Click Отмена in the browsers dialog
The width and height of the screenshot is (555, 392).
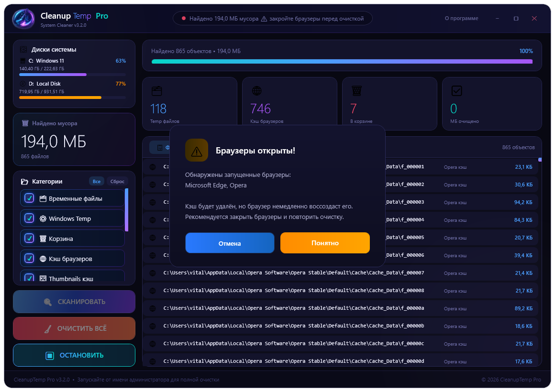click(x=230, y=243)
